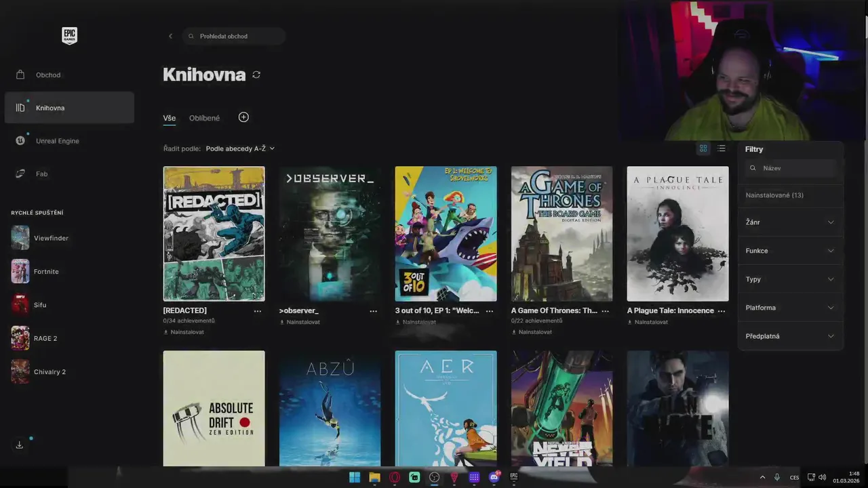Filter by Nainstalované (13)

774,195
